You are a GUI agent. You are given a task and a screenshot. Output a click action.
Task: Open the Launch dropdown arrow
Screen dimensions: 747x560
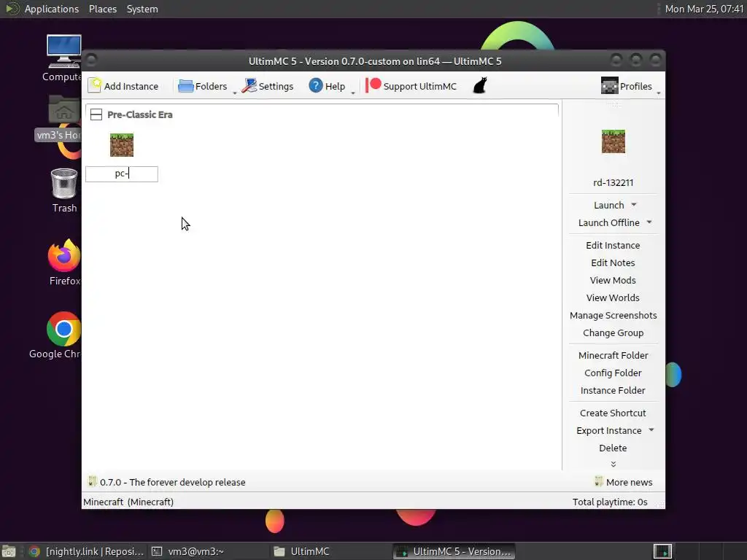click(634, 205)
